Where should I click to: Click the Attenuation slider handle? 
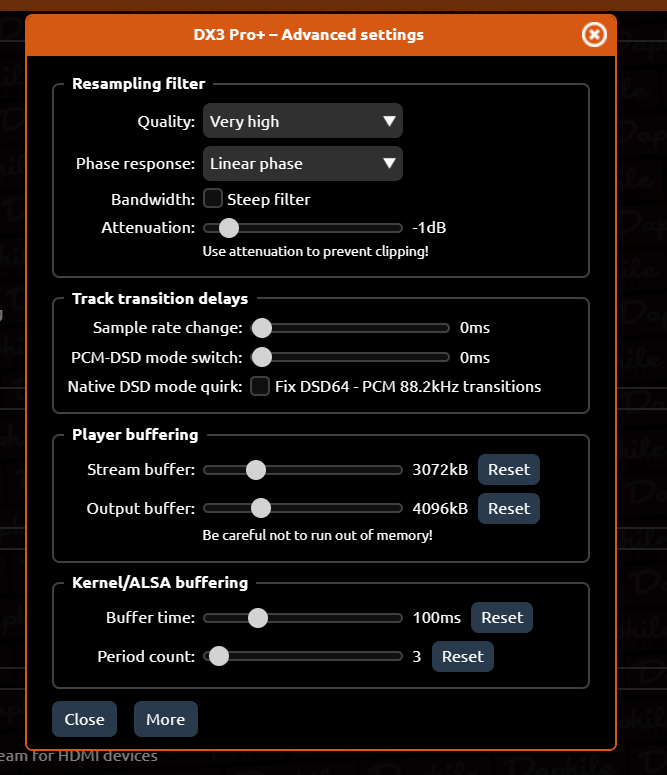point(228,228)
